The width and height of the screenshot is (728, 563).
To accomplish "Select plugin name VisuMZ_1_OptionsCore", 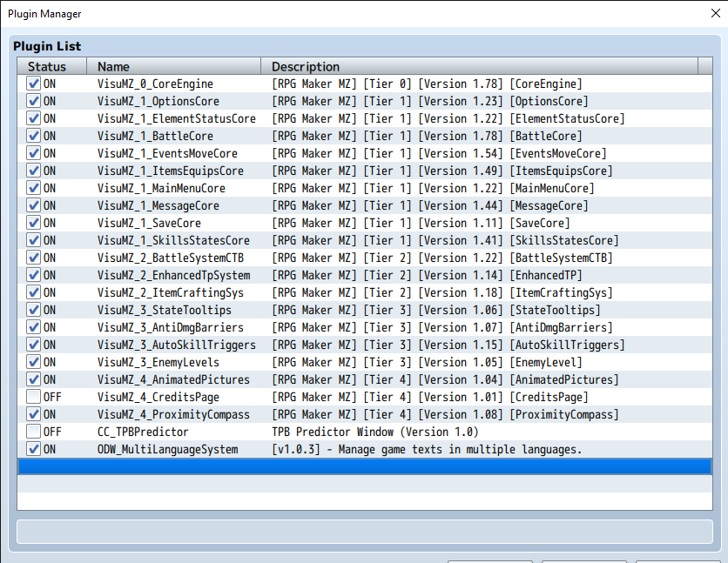I will pyautogui.click(x=158, y=102).
